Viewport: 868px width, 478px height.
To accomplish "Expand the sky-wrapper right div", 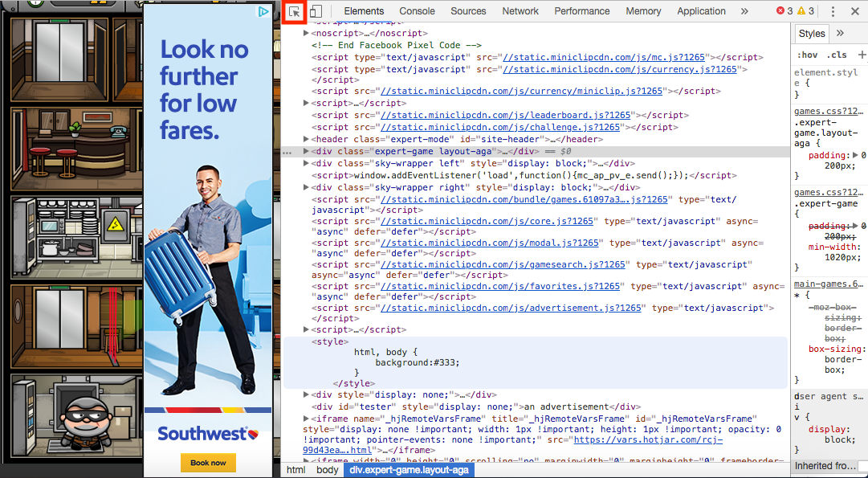I will click(306, 187).
